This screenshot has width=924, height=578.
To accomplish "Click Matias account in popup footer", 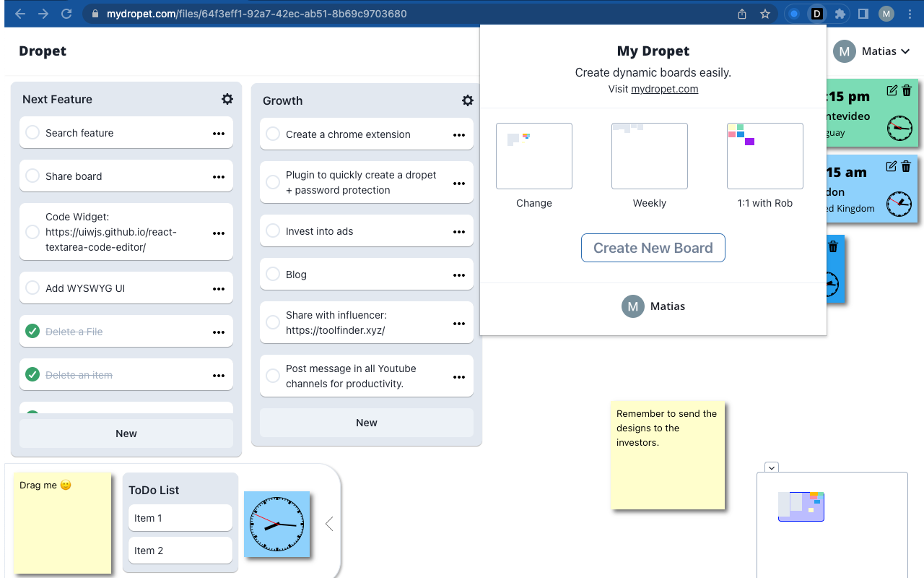I will 653,306.
